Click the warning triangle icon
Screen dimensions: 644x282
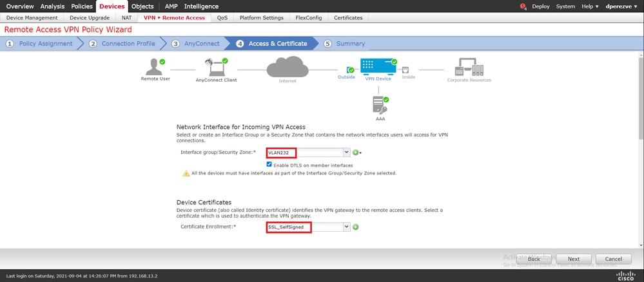[186, 173]
